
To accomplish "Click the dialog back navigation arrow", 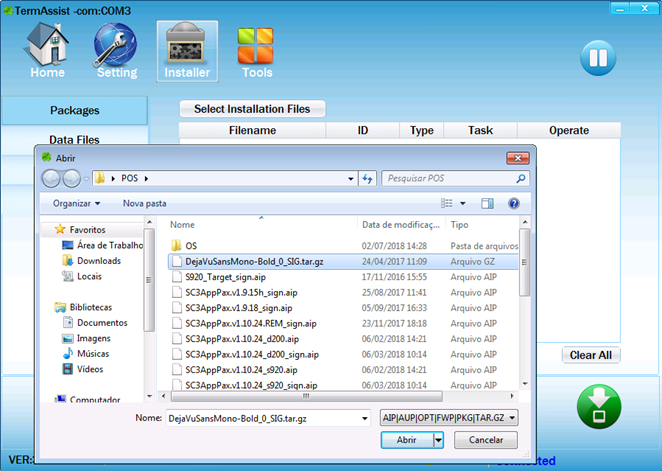I will tap(52, 178).
